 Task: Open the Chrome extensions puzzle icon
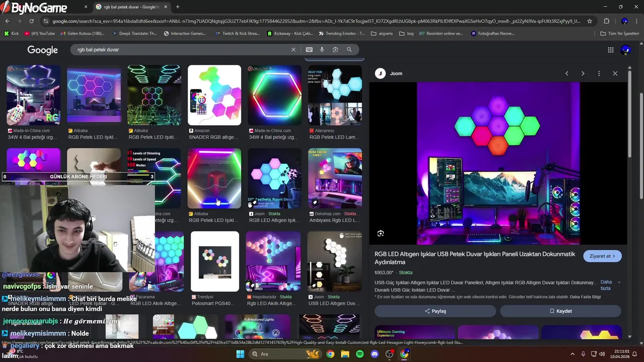pos(606,21)
